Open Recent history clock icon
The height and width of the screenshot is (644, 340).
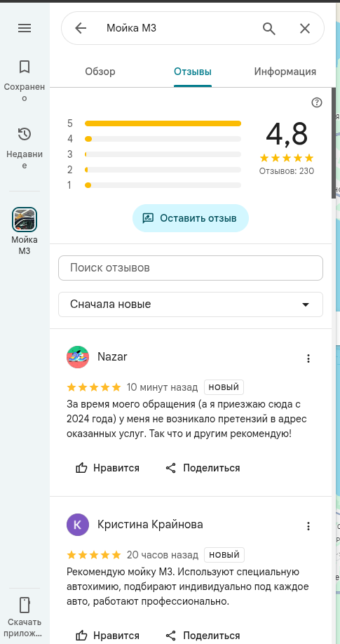25,134
